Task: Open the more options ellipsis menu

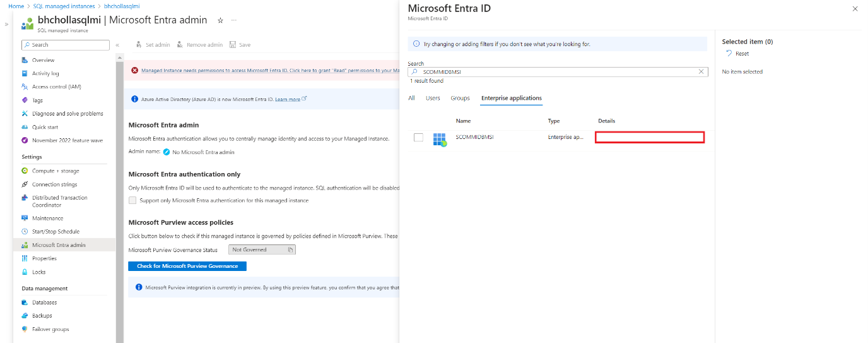Action: pos(234,20)
